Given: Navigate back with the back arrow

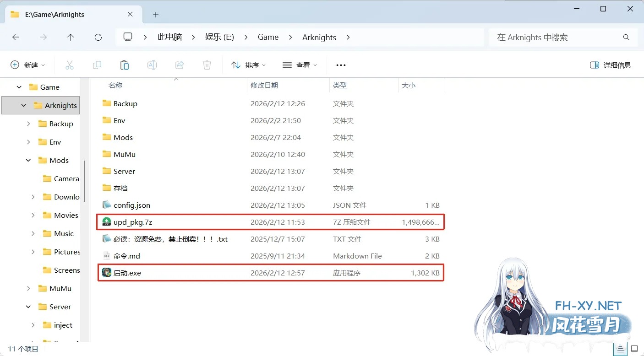Looking at the screenshot, I should point(16,37).
